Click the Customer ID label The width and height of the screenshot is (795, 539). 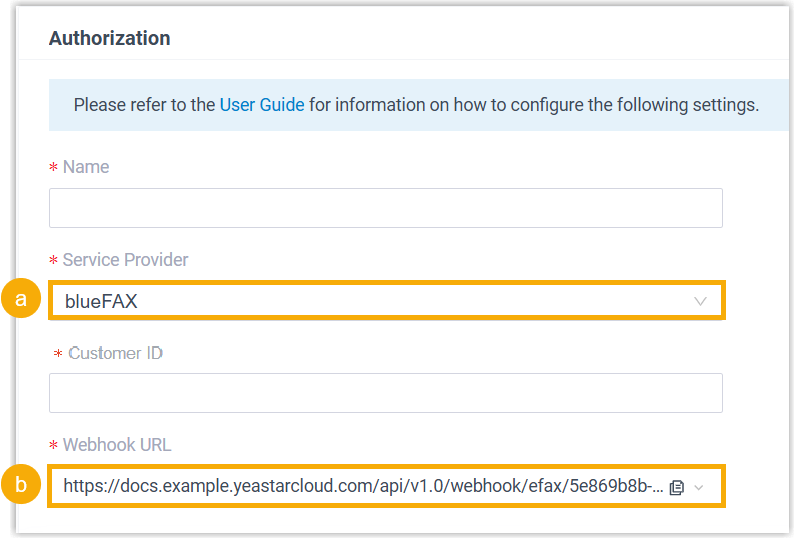(x=115, y=353)
